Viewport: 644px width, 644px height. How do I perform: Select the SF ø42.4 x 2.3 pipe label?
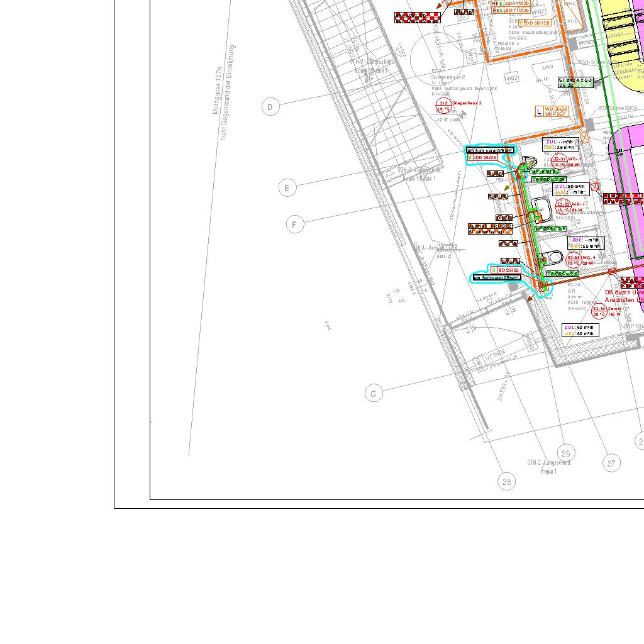click(x=575, y=82)
